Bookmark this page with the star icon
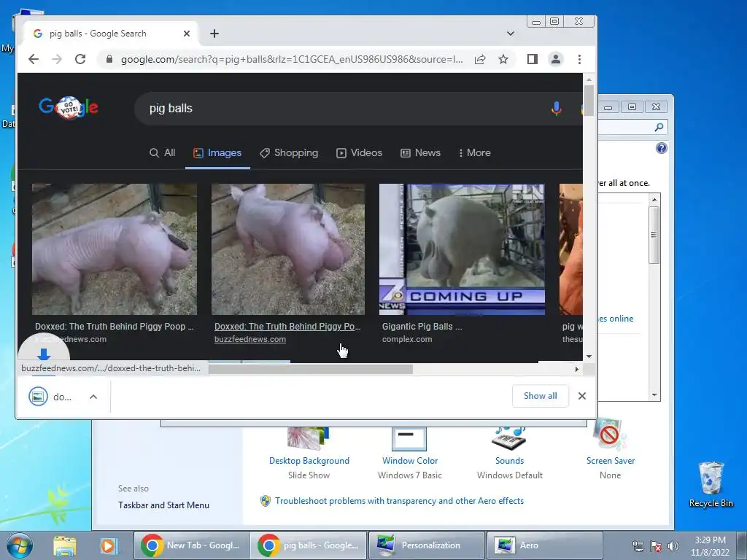The width and height of the screenshot is (747, 560). 503,59
